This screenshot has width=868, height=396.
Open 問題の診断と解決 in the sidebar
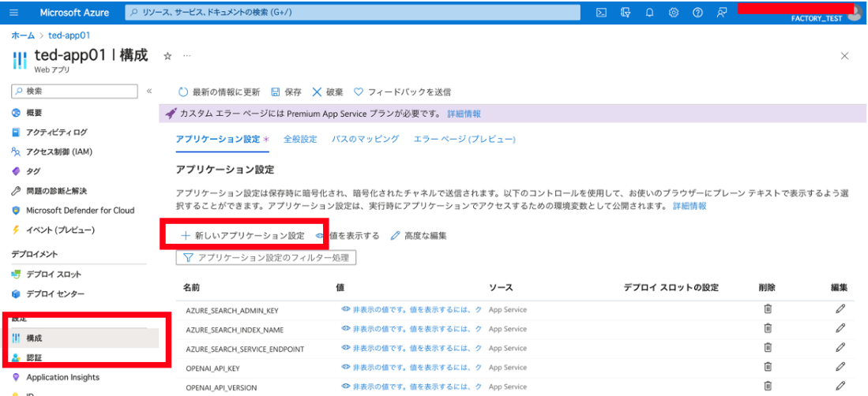49,191
